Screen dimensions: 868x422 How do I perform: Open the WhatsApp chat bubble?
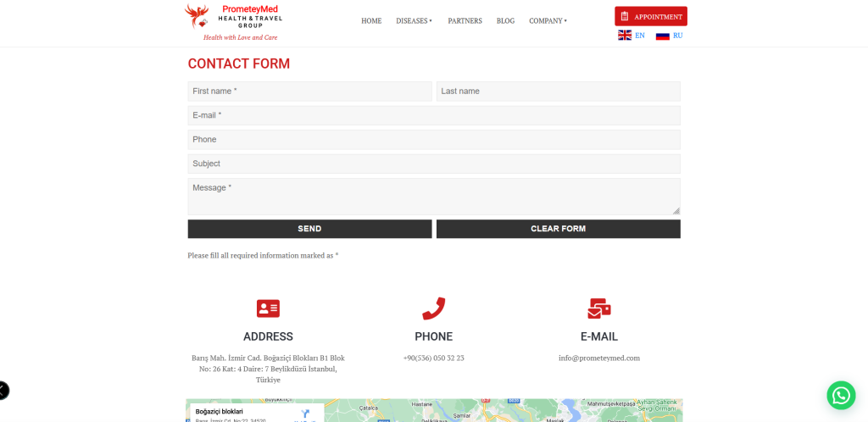click(x=841, y=395)
